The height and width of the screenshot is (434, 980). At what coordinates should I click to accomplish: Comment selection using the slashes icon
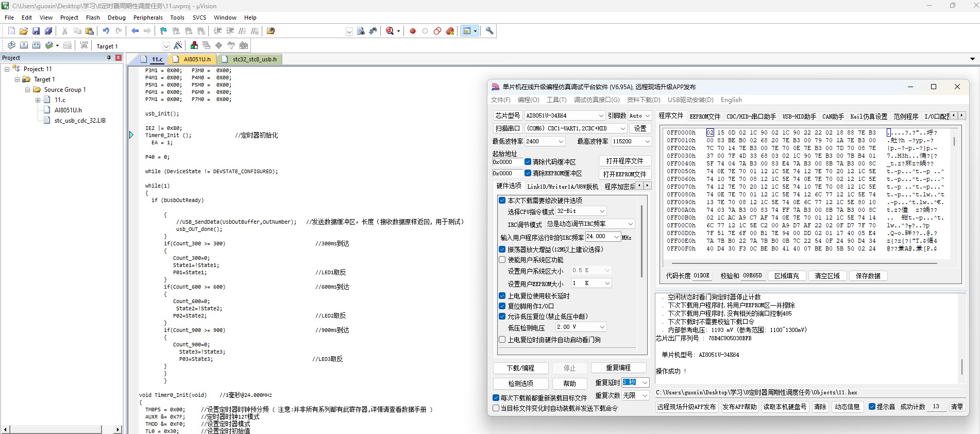click(x=243, y=31)
